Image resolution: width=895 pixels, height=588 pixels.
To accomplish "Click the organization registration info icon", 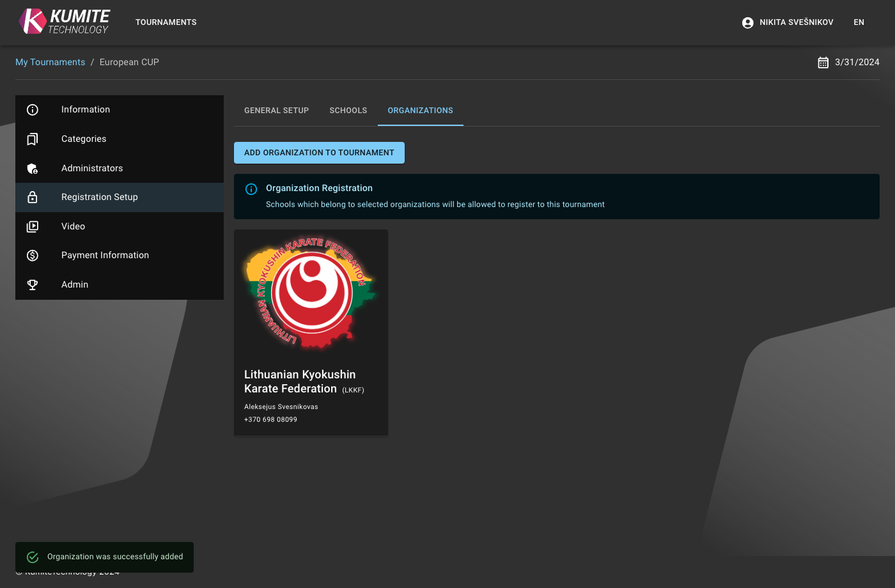I will 251,189.
